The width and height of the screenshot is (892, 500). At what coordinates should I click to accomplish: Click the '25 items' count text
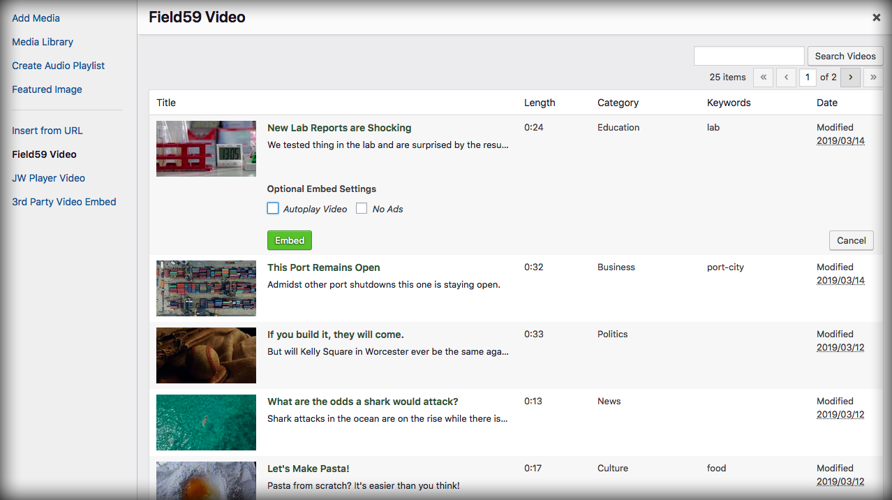(727, 77)
